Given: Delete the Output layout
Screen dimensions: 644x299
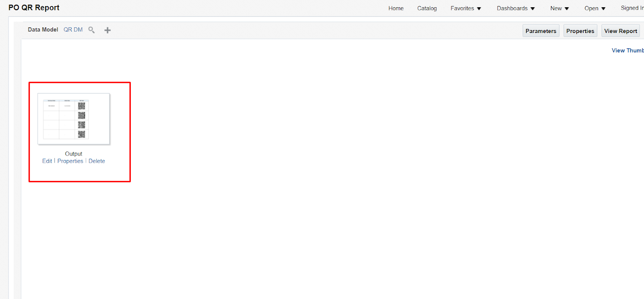Looking at the screenshot, I should pos(97,161).
